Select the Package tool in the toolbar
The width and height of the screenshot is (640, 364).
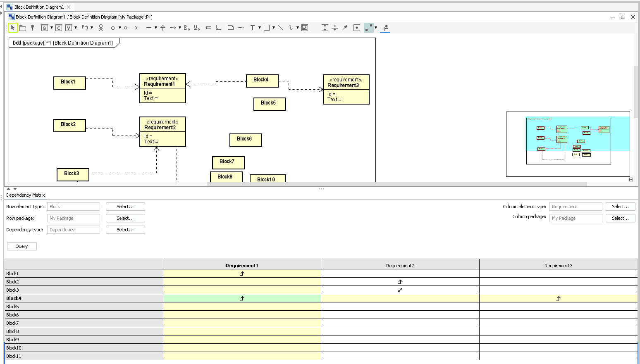[23, 28]
